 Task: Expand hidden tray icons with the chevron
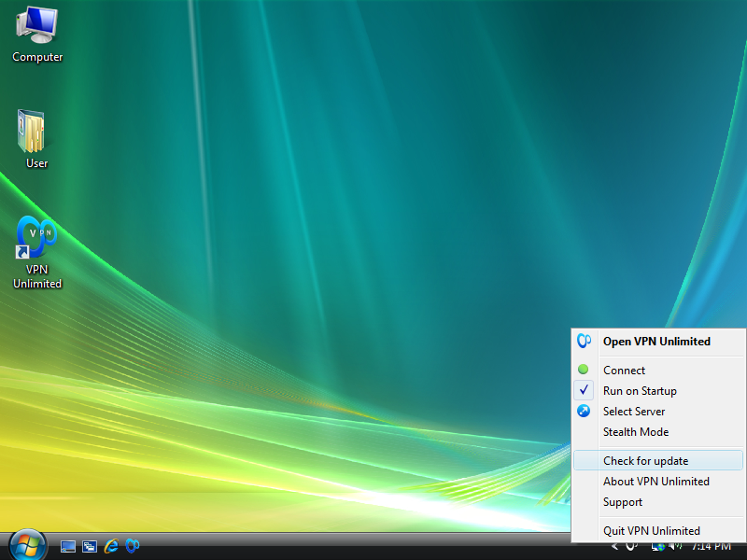point(614,546)
